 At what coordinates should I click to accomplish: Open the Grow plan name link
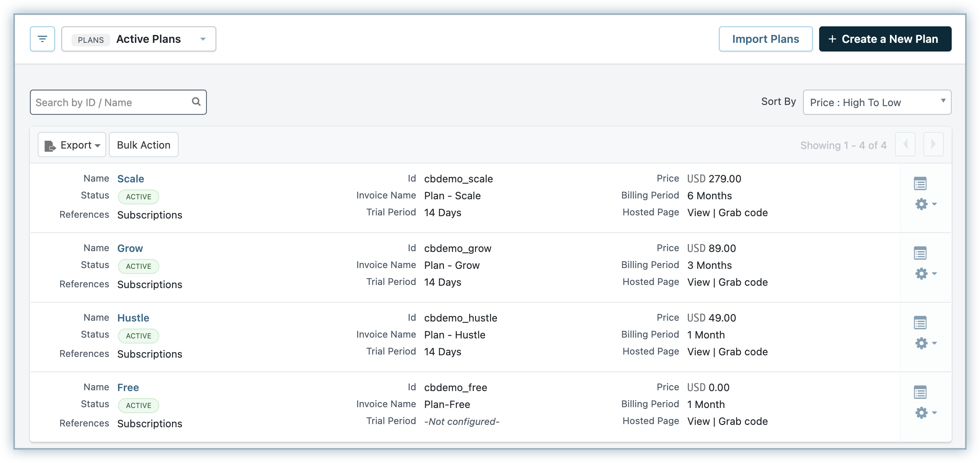tap(130, 248)
